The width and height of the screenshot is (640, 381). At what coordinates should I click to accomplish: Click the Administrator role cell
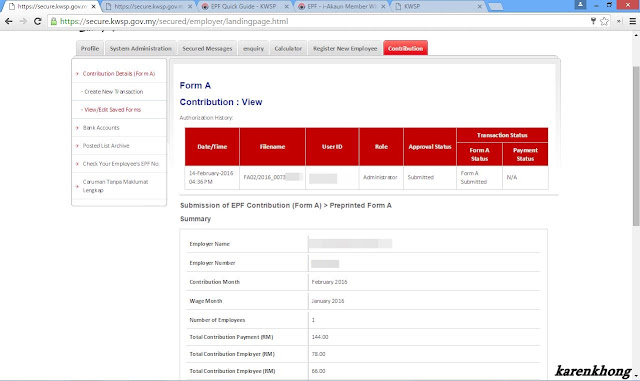(x=380, y=177)
